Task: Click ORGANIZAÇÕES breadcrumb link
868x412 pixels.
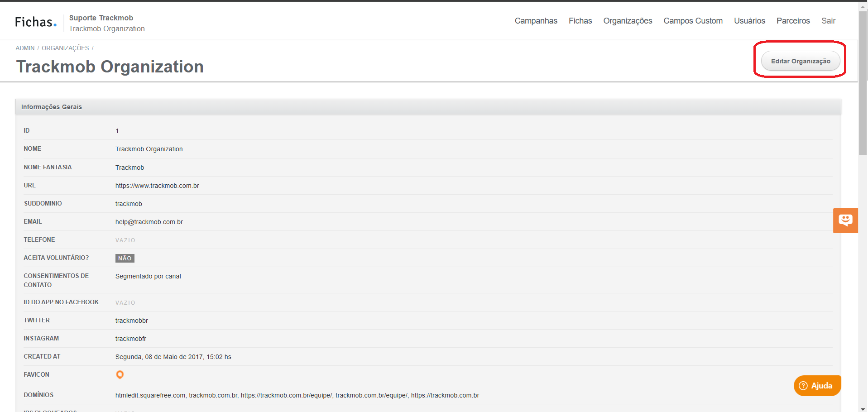Action: tap(65, 48)
